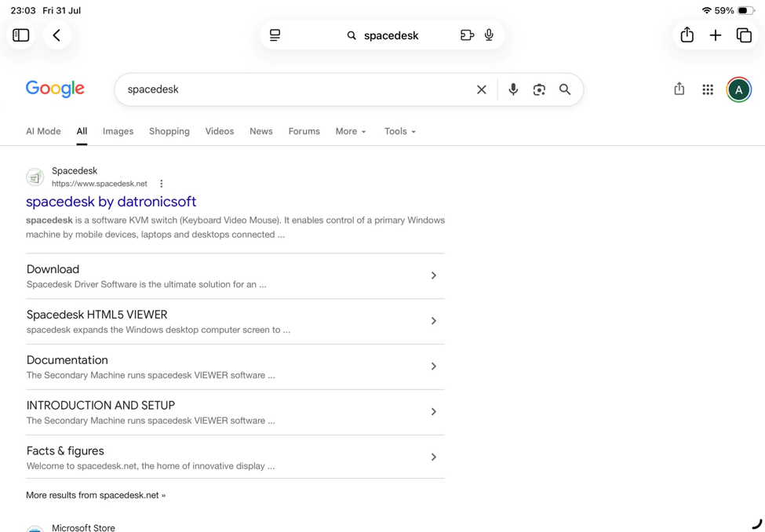Tap the magnifier in Safari address bar
Viewport: 765px width, 532px height.
352,35
